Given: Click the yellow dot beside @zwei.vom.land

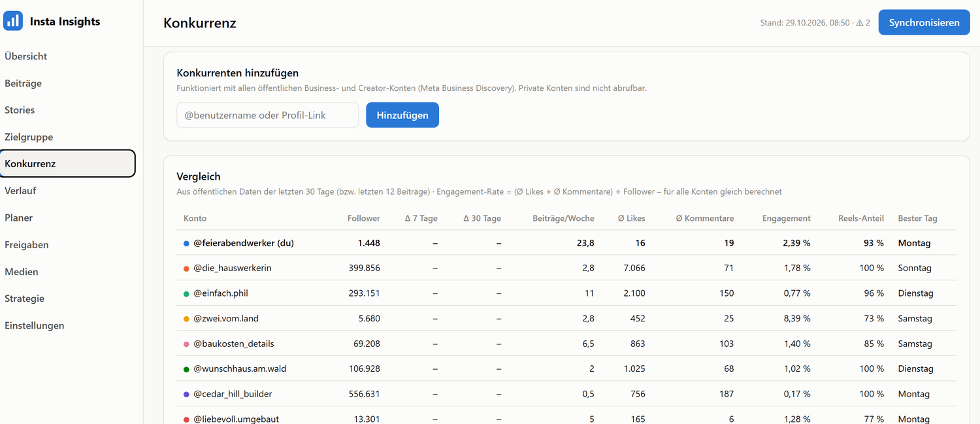Looking at the screenshot, I should click(186, 319).
